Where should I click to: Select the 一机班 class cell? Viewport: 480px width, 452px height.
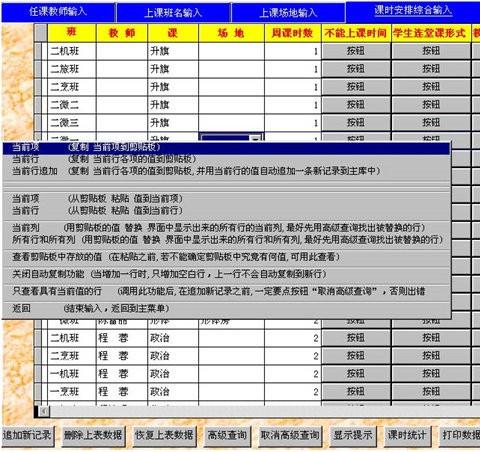[72, 374]
